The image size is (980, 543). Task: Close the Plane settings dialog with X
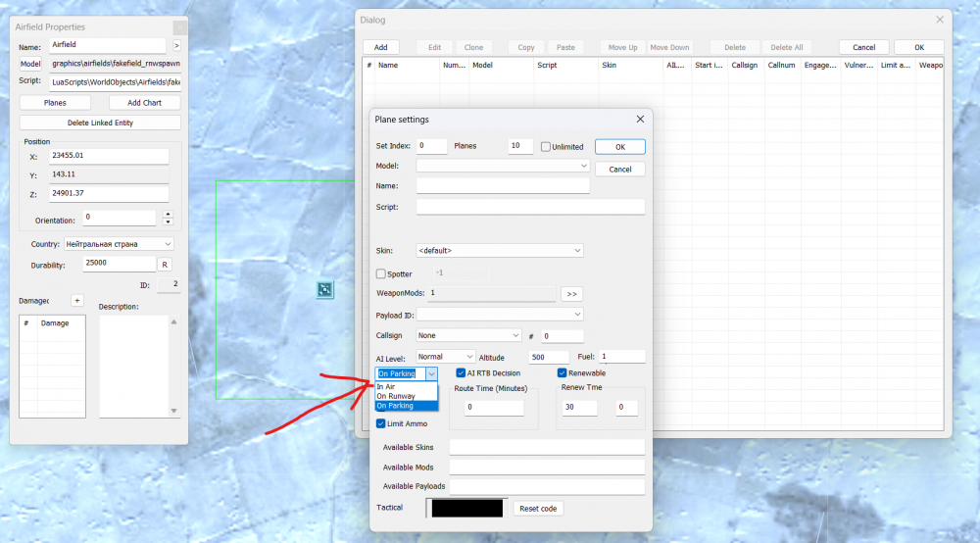tap(640, 120)
